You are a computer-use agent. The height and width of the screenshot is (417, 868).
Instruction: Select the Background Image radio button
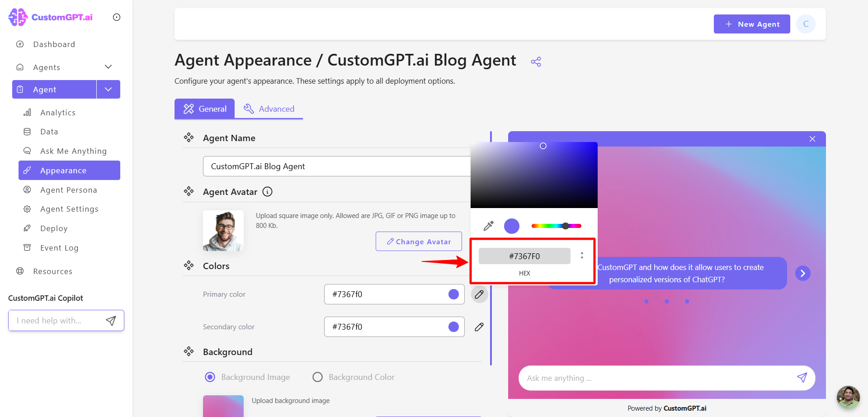click(x=210, y=377)
